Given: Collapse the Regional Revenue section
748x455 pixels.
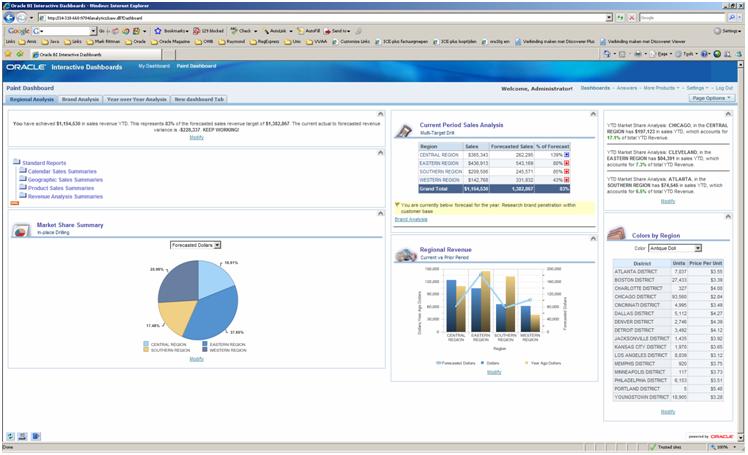Looking at the screenshot, I should (x=593, y=238).
